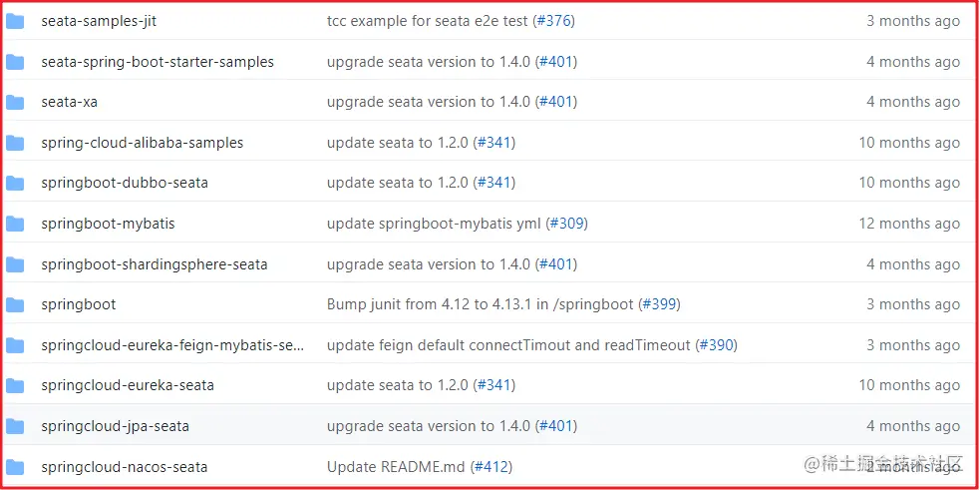Open the #401 link in springboot-shardingsphere-seata row
Viewport: 980px width, 490px height.
click(x=555, y=264)
